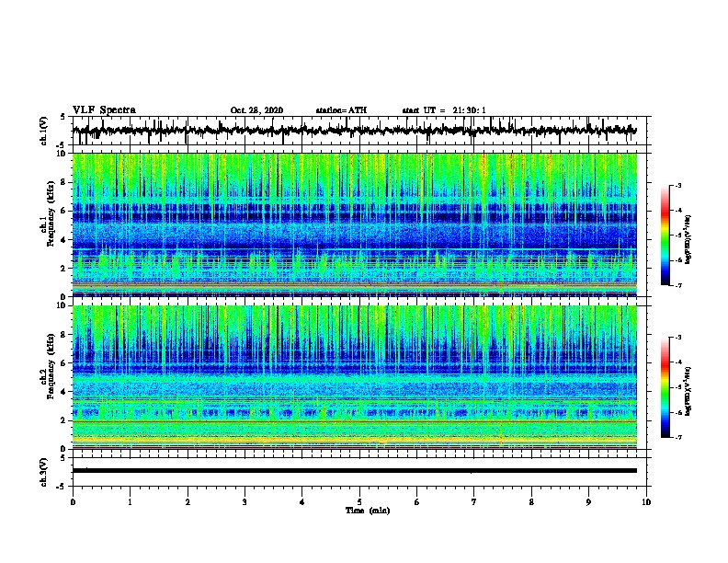Click the ch.1 spectrogram color scale bar
Screen dimensions: 728x563
tap(665, 236)
